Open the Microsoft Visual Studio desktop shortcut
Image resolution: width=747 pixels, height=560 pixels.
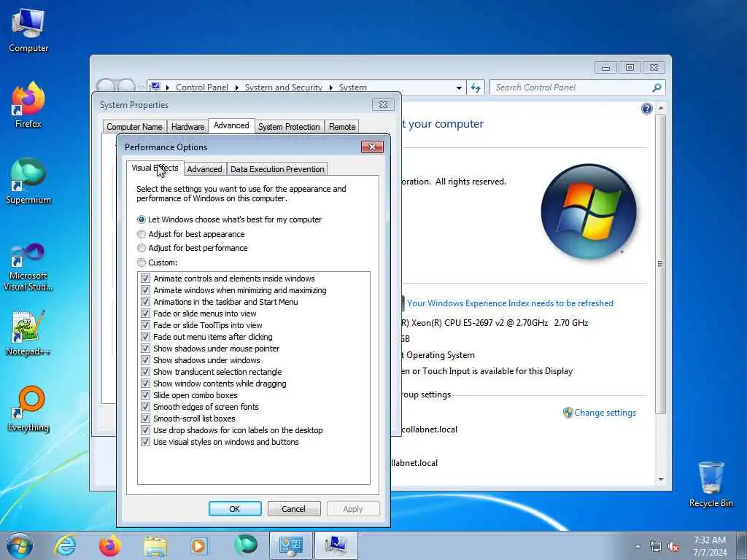(28, 267)
